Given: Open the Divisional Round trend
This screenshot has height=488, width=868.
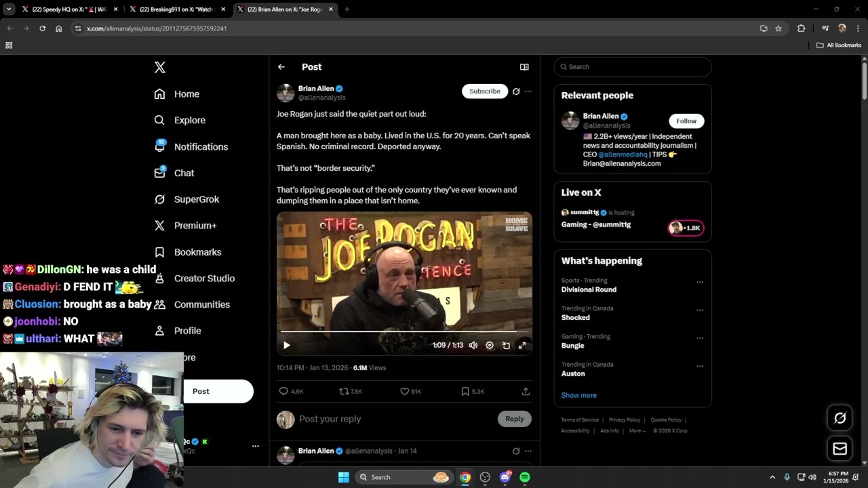Looking at the screenshot, I should (x=589, y=289).
